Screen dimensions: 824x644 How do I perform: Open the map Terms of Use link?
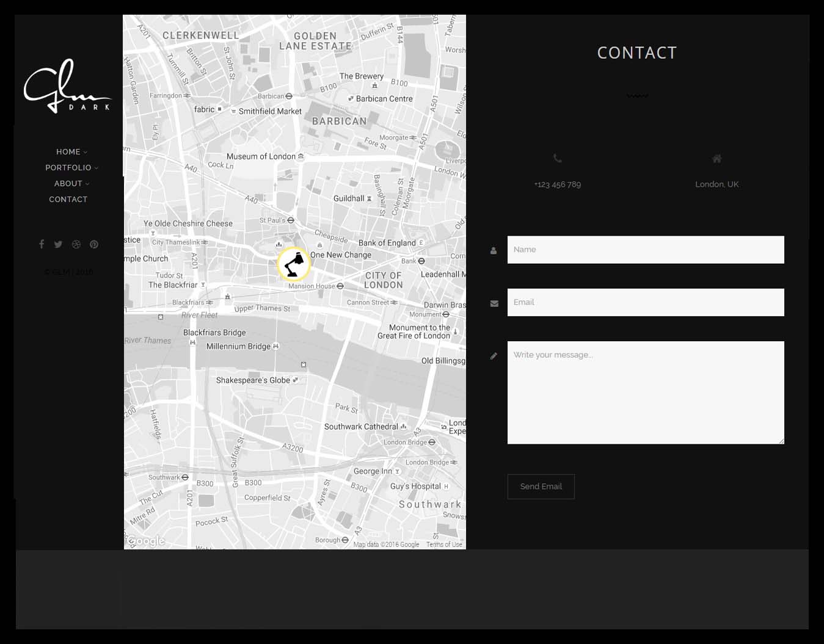click(x=444, y=545)
